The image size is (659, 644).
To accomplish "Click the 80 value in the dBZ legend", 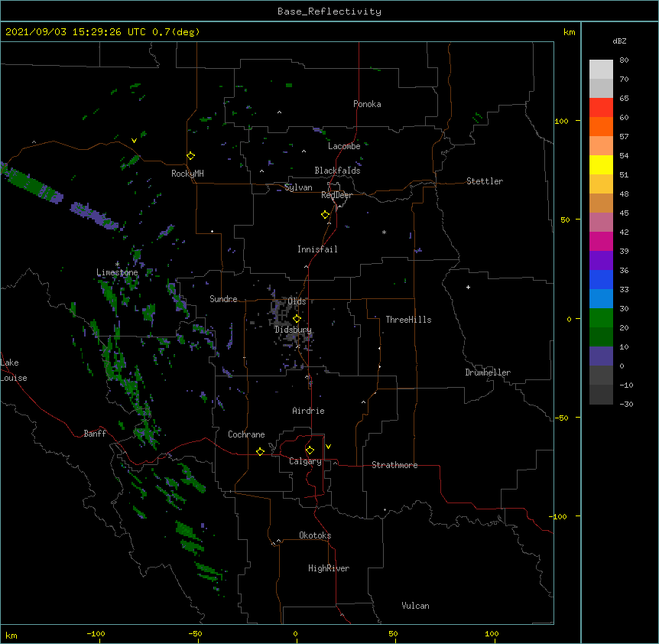I will tap(624, 60).
